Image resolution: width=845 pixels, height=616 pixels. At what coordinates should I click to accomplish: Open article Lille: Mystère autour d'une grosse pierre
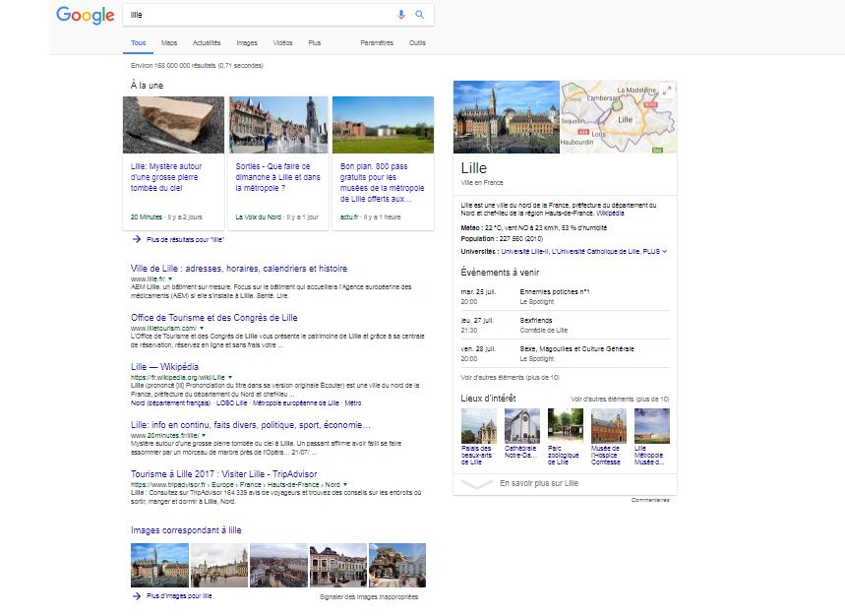[166, 177]
